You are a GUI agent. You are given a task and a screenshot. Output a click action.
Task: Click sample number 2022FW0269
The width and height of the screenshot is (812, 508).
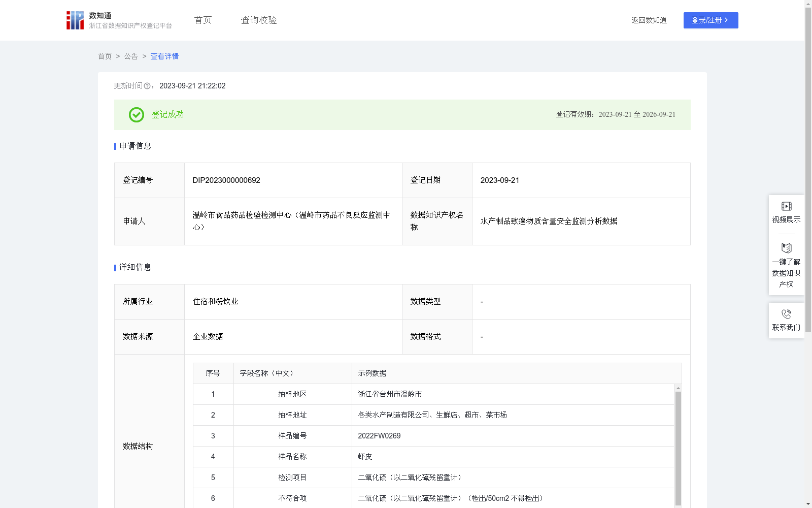point(379,436)
